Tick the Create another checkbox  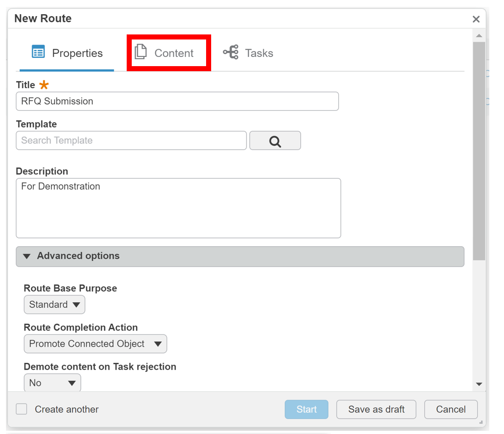pyautogui.click(x=22, y=409)
